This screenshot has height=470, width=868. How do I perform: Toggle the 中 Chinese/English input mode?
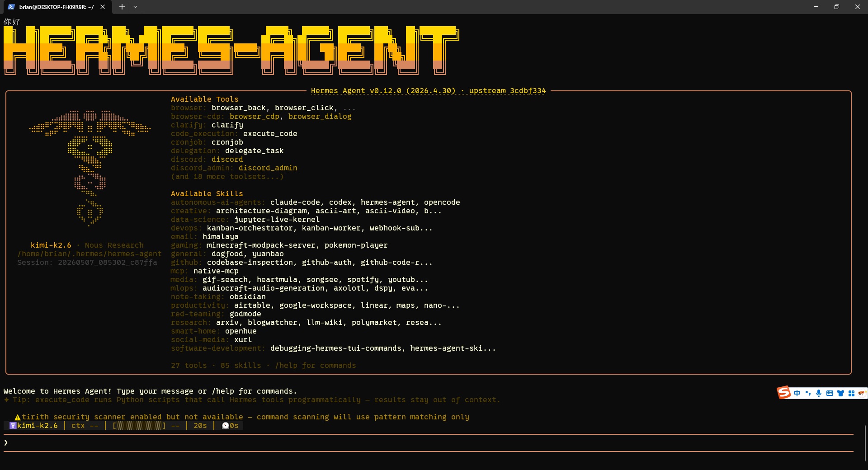coord(797,393)
